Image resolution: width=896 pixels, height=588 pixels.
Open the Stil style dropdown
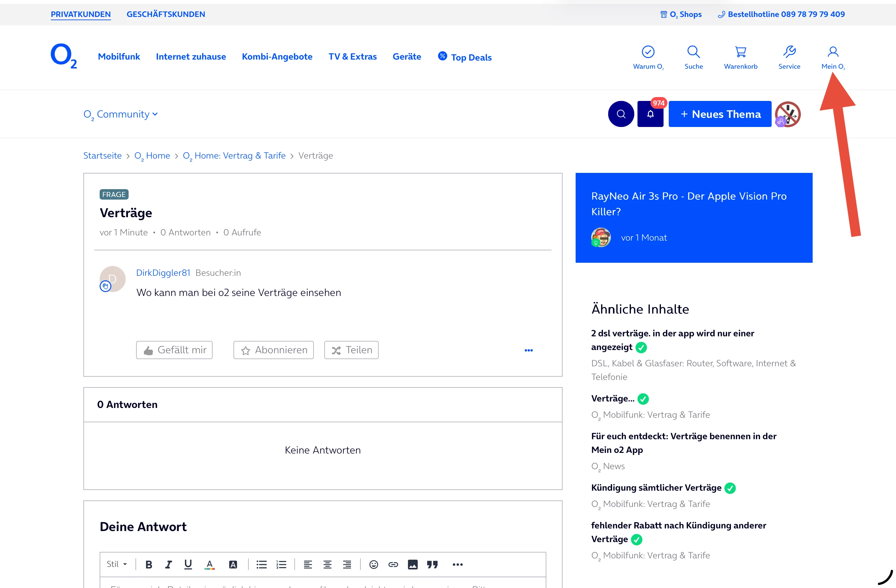[x=117, y=564]
